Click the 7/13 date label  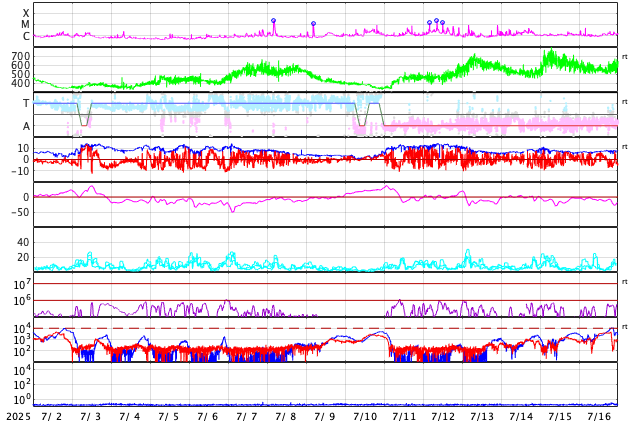coord(482,416)
